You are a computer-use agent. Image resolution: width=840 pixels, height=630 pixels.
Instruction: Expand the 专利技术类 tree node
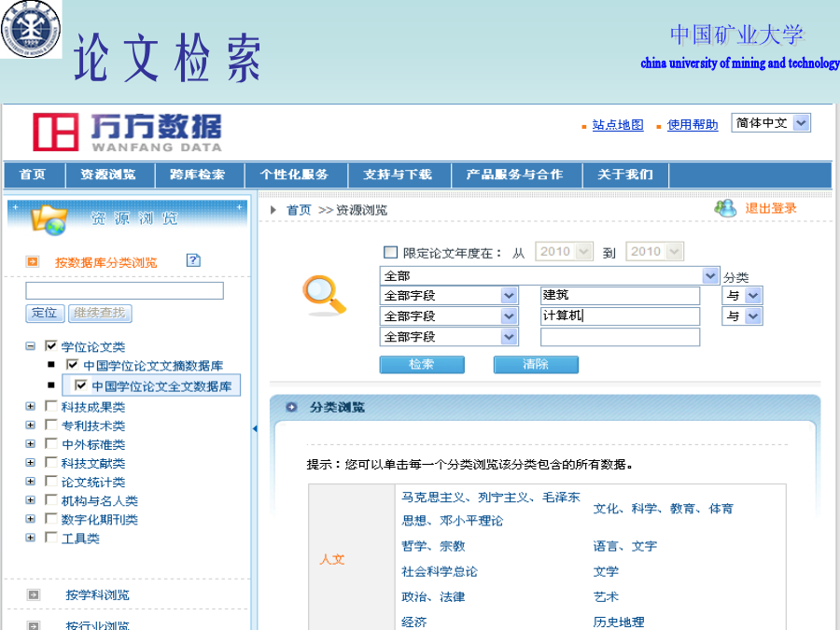(x=31, y=426)
